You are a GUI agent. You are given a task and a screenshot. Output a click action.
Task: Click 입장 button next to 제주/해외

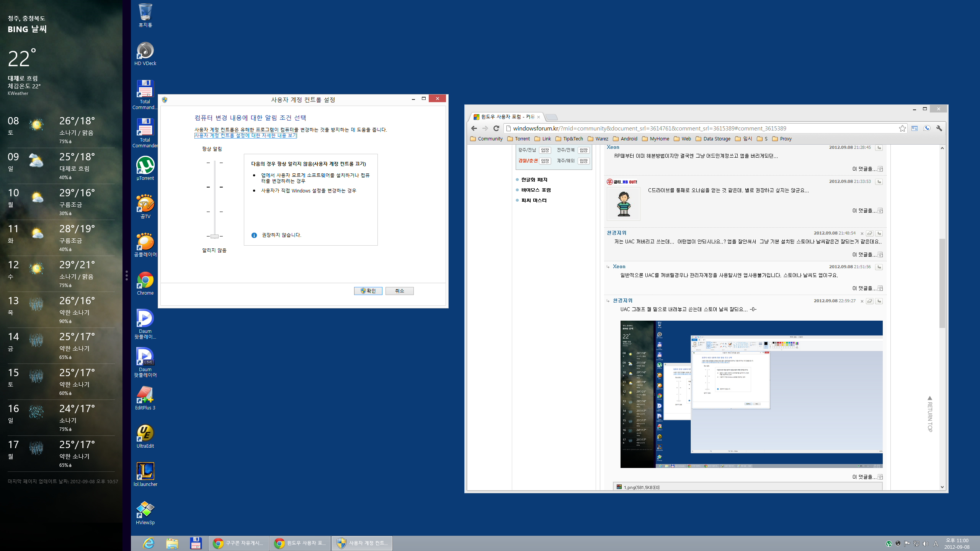(x=583, y=161)
